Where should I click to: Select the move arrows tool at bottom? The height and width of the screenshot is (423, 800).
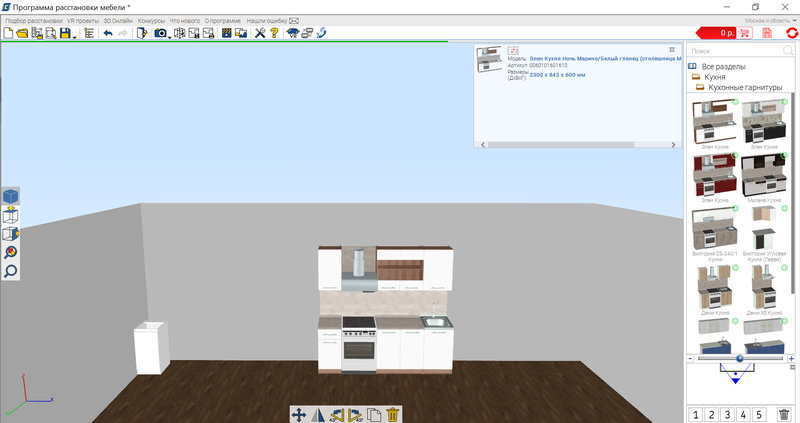click(298, 415)
